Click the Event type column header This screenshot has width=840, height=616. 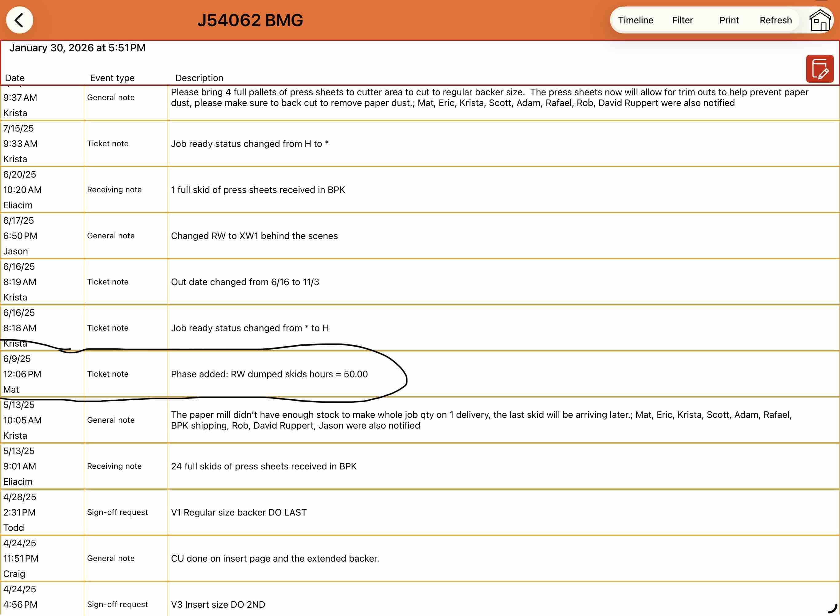tap(112, 78)
